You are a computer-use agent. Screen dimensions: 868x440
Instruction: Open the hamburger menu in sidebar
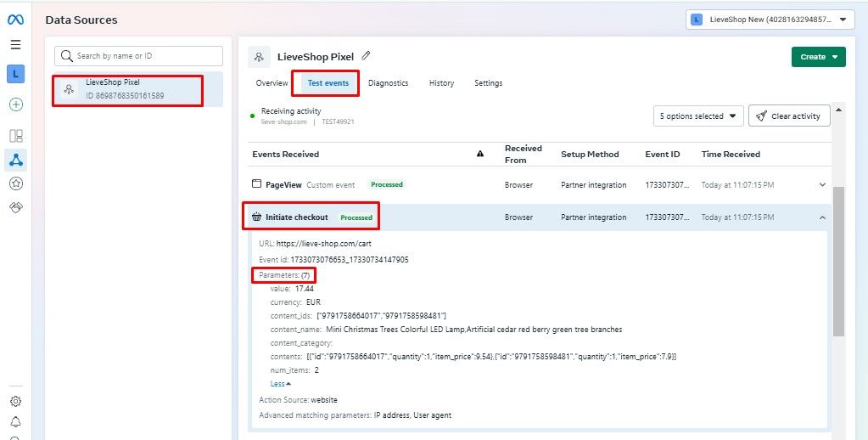(15, 45)
